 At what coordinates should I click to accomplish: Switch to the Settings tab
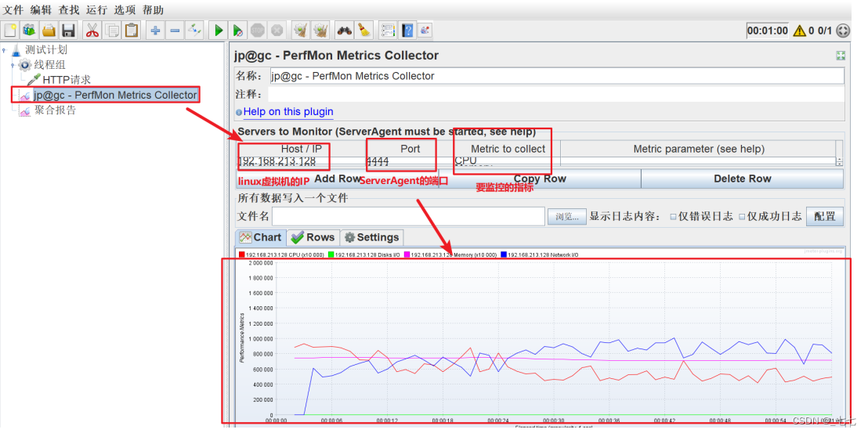click(x=372, y=237)
